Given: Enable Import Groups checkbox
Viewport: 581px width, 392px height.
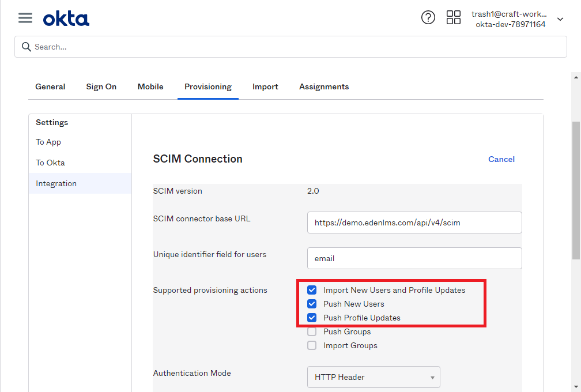Looking at the screenshot, I should 312,345.
